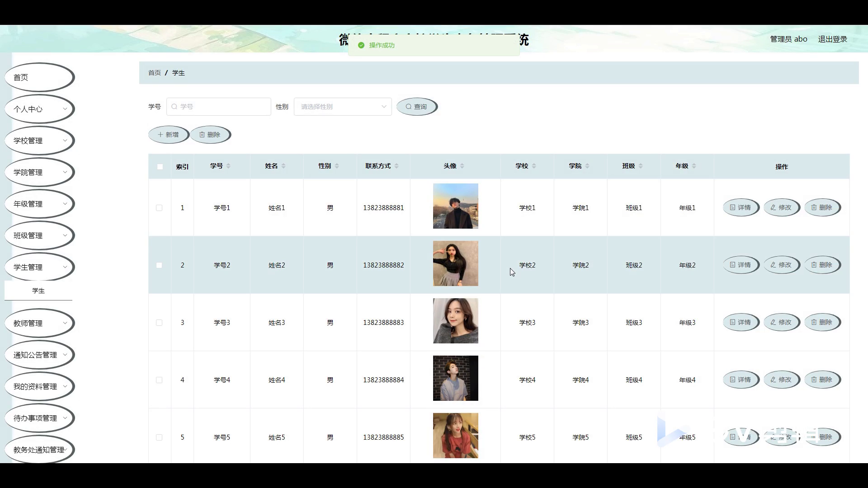
Task: Expand 学校管理 sidebar menu
Action: point(39,141)
